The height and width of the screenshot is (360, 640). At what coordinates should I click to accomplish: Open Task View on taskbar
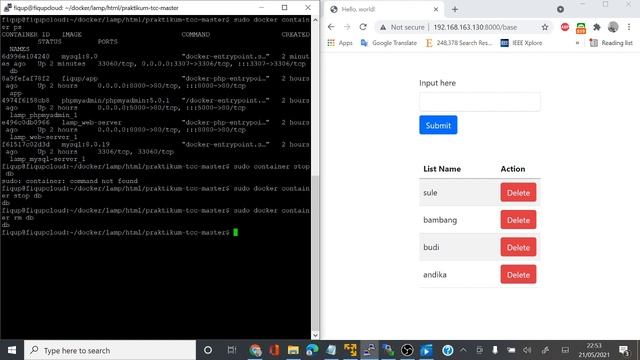click(x=232, y=350)
